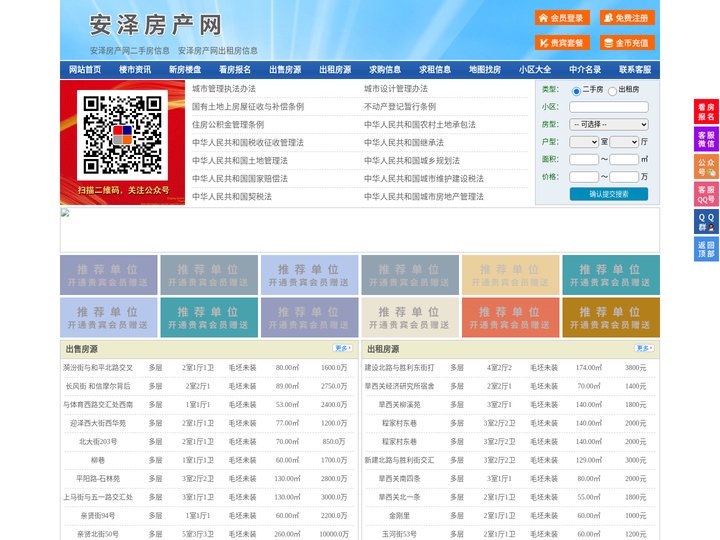Open the orange 公众号 side widget

(x=706, y=167)
